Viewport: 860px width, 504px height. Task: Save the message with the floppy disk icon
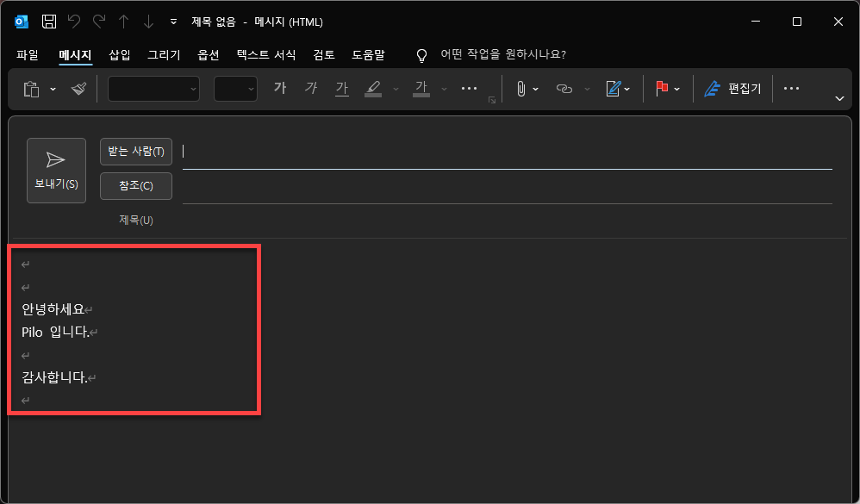(49, 22)
